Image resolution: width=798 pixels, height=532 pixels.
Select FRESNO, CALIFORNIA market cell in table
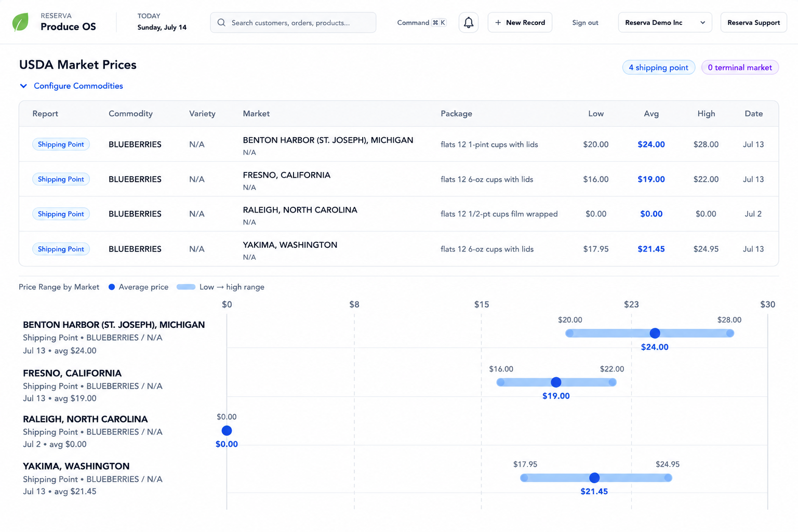pos(286,180)
